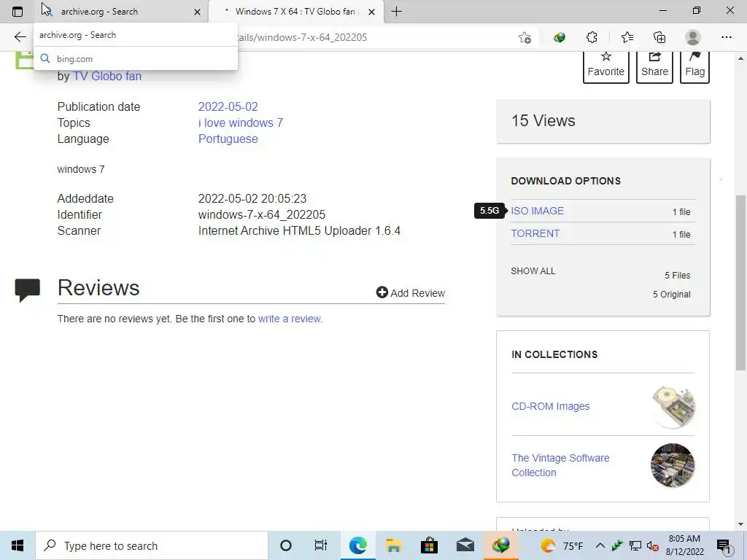Open the weather 75°F widget
This screenshot has width=747, height=560.
562,545
